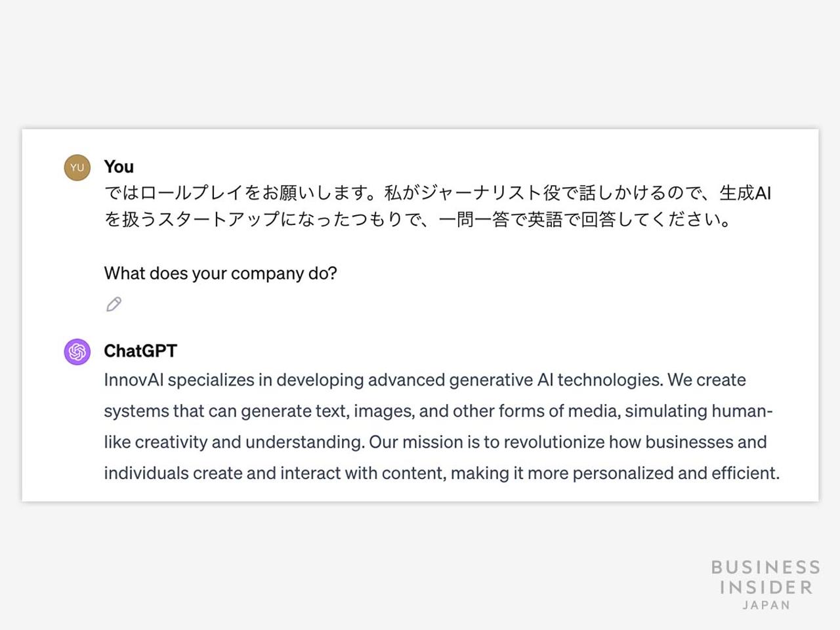Click the "INSIDER" watermark text
Viewport: 840px width, 630px height.
coord(766,587)
